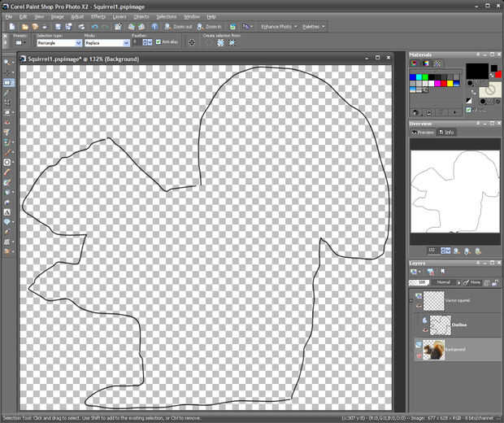Select the Text tool in tools toolbar

[x=7, y=211]
